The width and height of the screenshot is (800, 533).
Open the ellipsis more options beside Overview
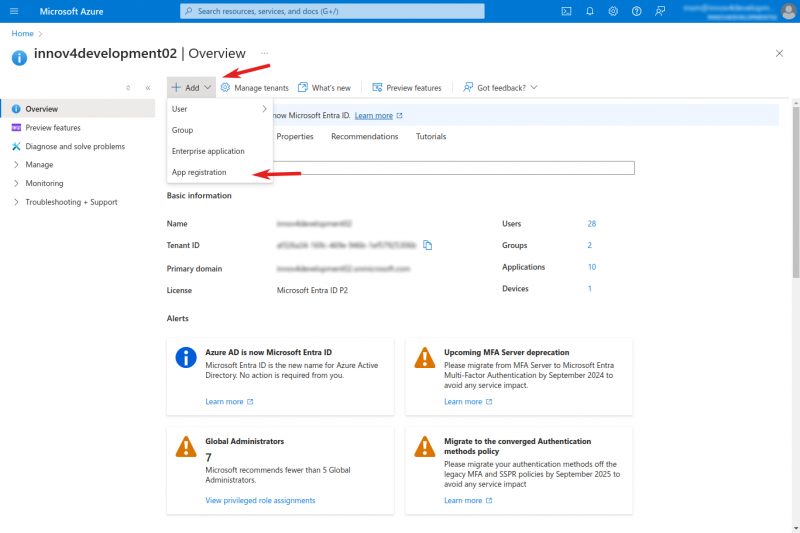(264, 53)
